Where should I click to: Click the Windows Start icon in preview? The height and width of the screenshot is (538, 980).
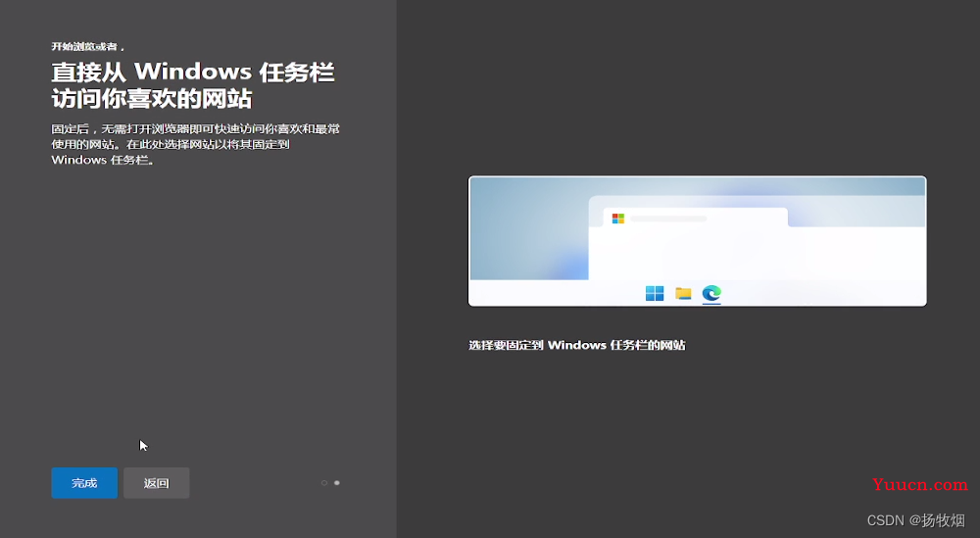[655, 293]
